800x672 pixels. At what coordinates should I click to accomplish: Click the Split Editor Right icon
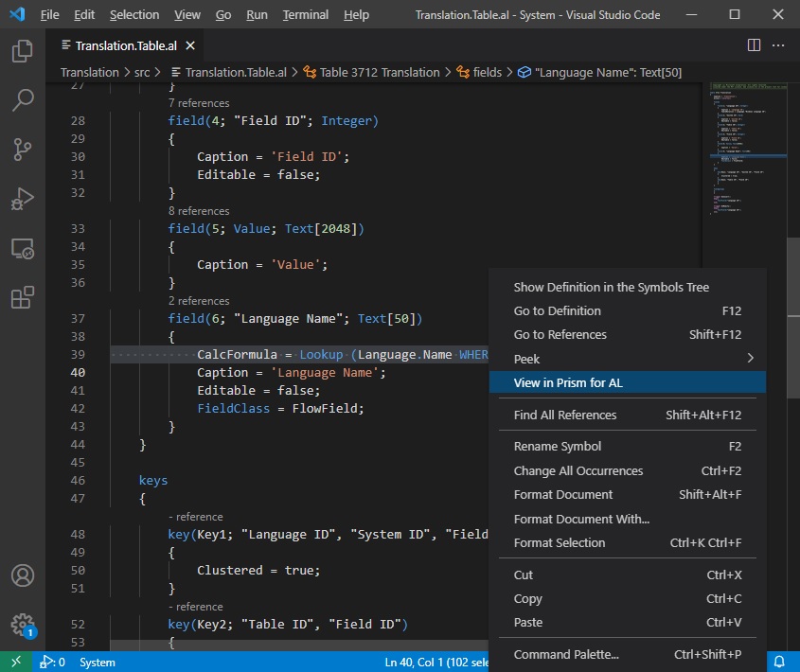[x=754, y=45]
